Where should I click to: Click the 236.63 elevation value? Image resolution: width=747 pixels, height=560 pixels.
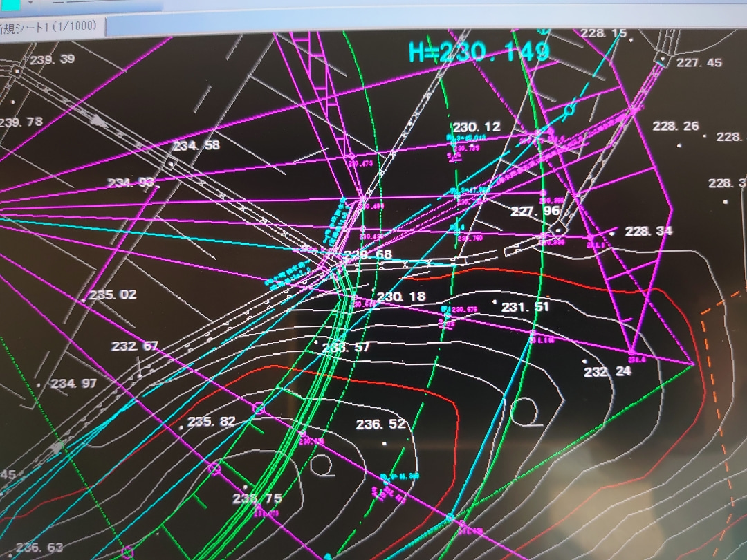tap(39, 548)
